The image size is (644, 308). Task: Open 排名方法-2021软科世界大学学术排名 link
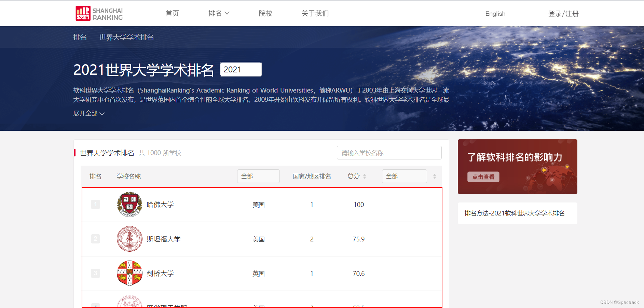515,213
